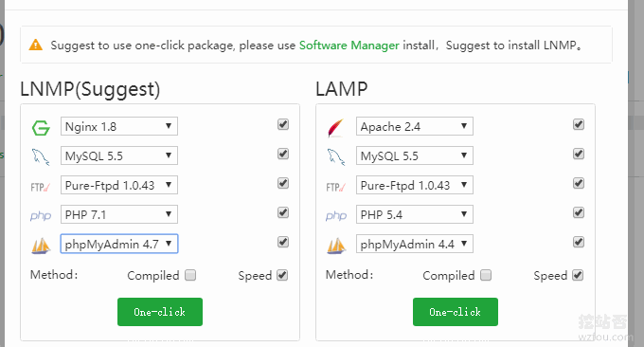The width and height of the screenshot is (644, 347).
Task: Uncheck the Apache 2.4 checkbox
Action: (x=579, y=124)
